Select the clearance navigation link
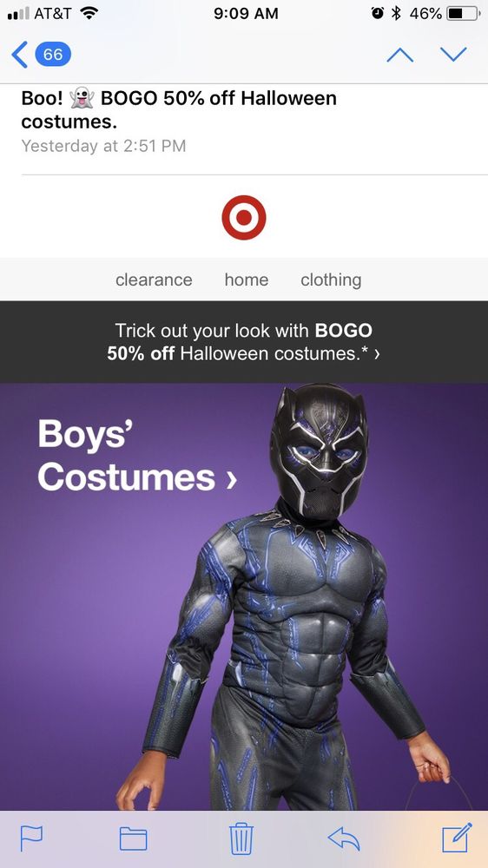Viewport: 488px width, 868px height. pos(154,280)
